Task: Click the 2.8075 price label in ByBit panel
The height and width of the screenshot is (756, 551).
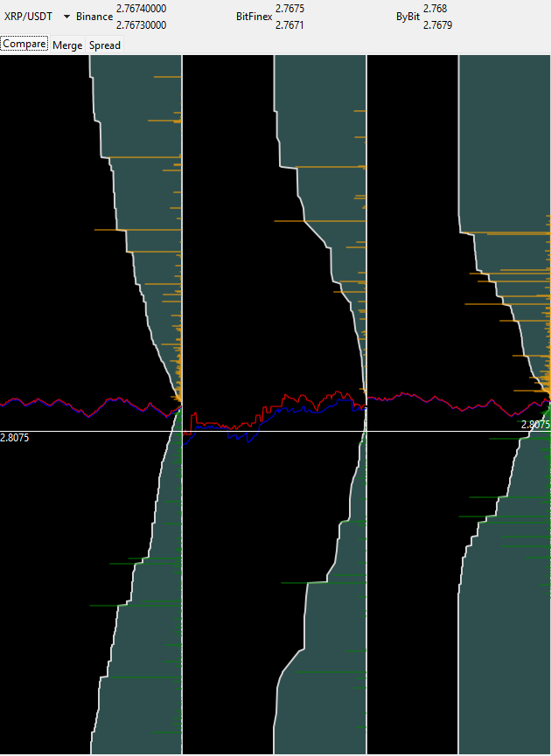Action: tap(535, 425)
